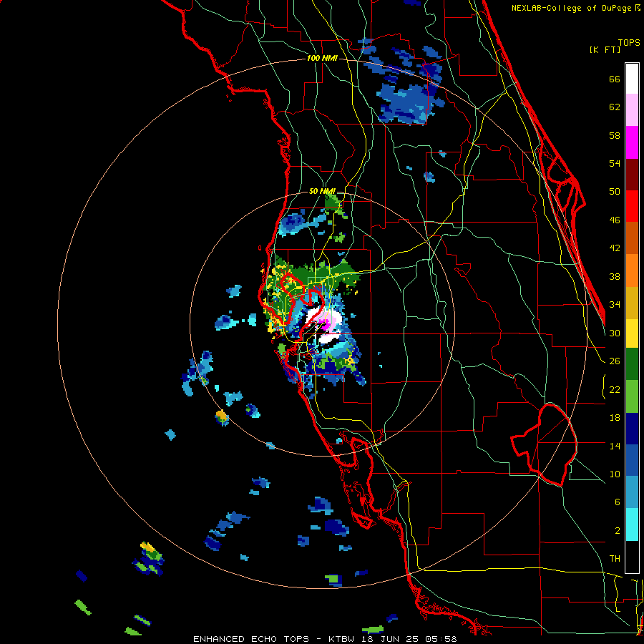Click the 'TOPS' legend heading
The image size is (644, 644).
click(629, 43)
